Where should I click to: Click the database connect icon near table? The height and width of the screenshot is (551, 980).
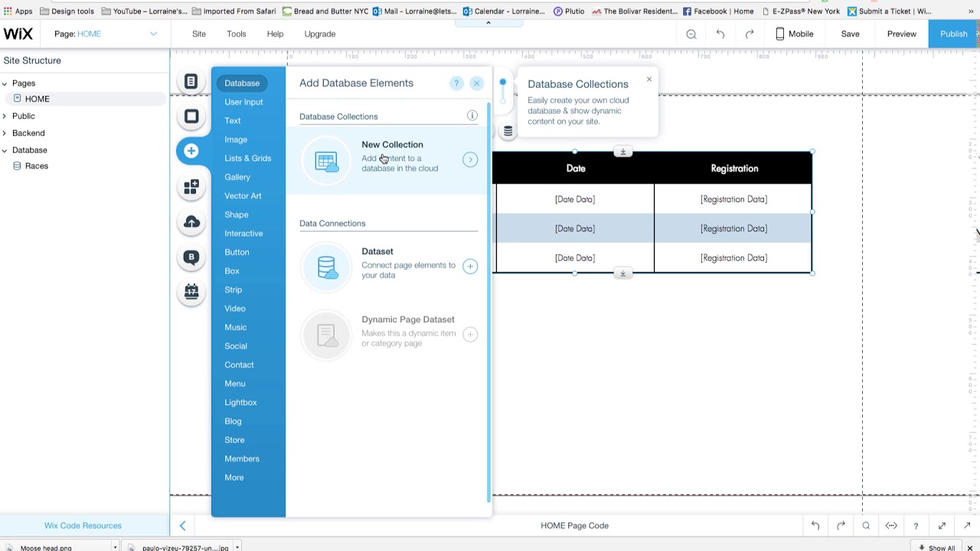tap(508, 132)
